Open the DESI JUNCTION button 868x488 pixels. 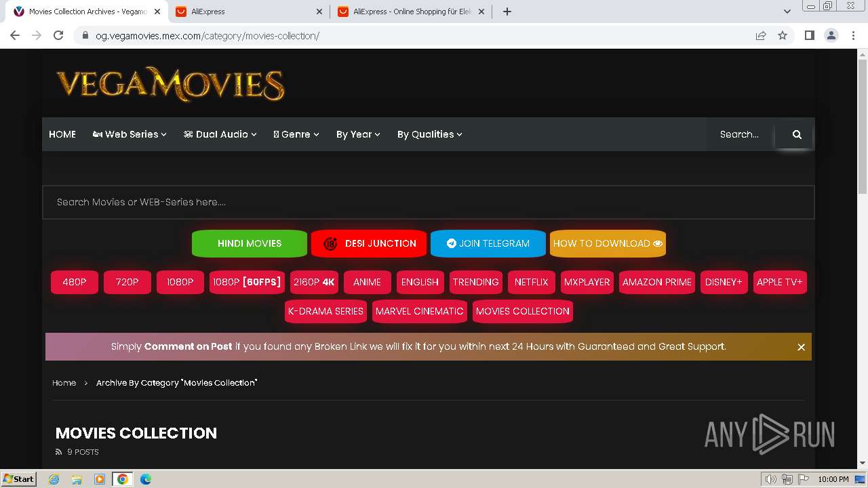(x=369, y=243)
